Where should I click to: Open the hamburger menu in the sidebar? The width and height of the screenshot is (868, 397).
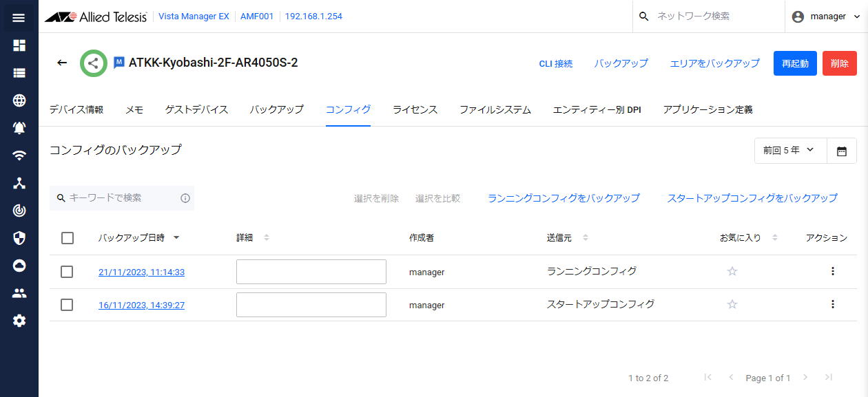(x=19, y=18)
